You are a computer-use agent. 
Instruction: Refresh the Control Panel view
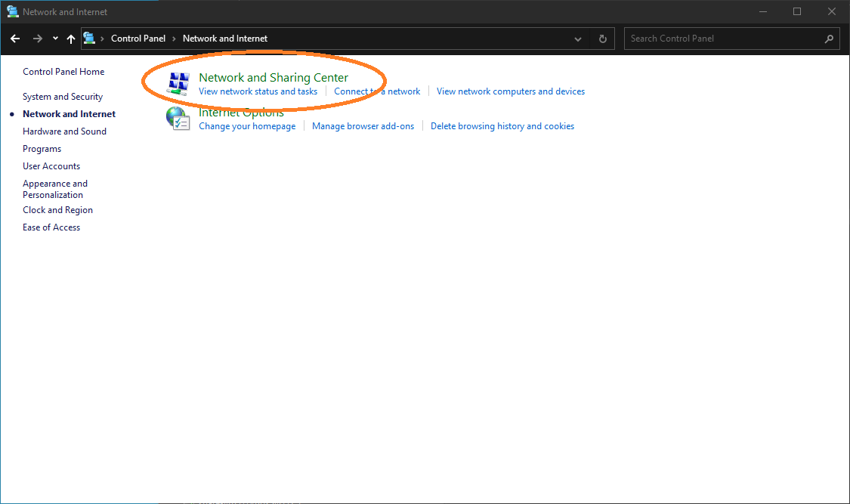(602, 39)
